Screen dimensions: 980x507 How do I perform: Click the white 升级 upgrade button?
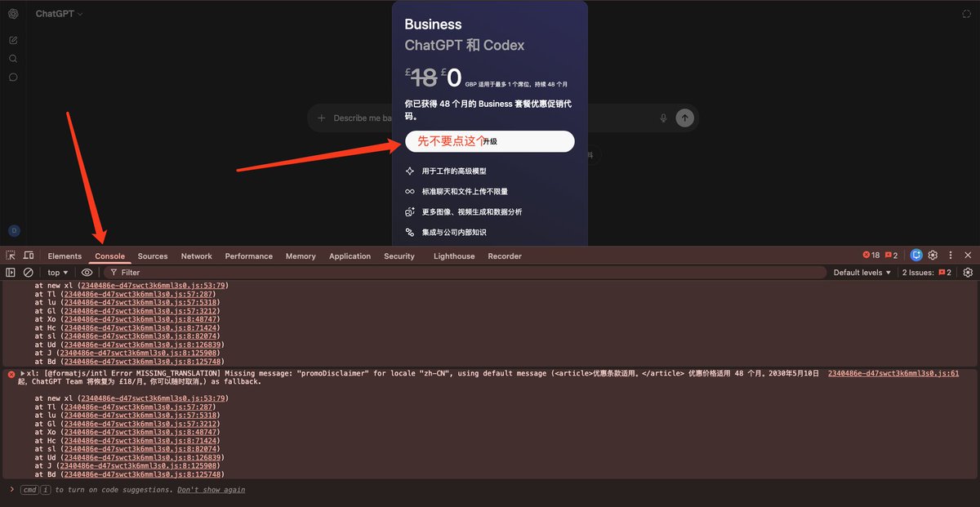pos(489,141)
